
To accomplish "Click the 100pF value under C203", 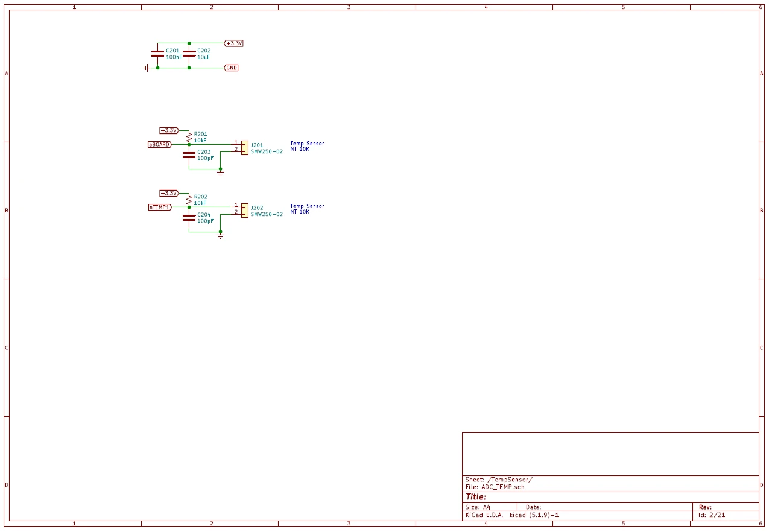I will [x=206, y=158].
